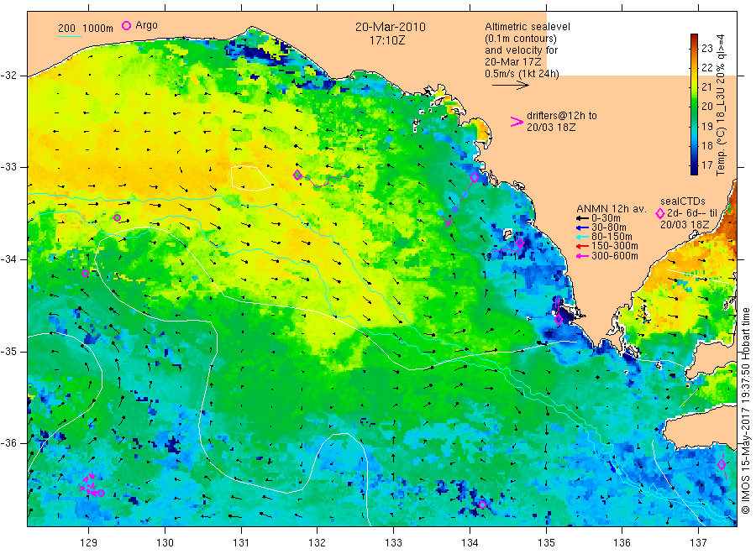
Task: Click the vertical 'Temp. (°C) 18_L3U' color bar caption
Action: [x=721, y=105]
